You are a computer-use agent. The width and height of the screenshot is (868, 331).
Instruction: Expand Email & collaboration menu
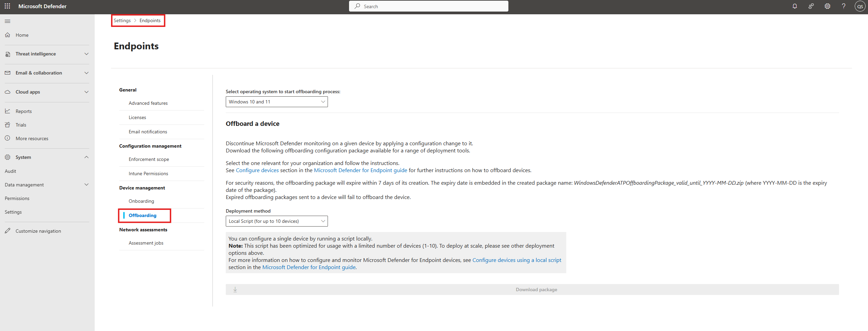pos(86,73)
